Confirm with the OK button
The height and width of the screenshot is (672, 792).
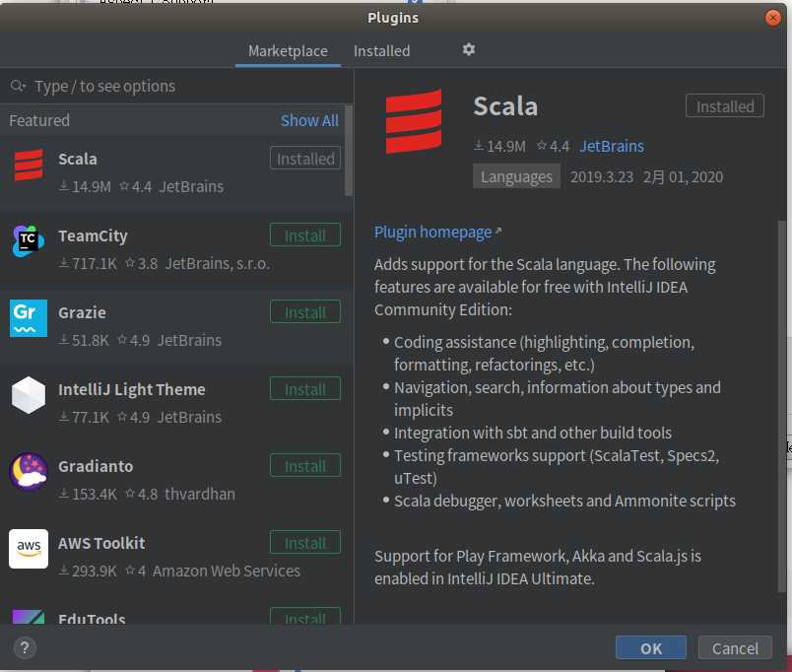point(650,648)
